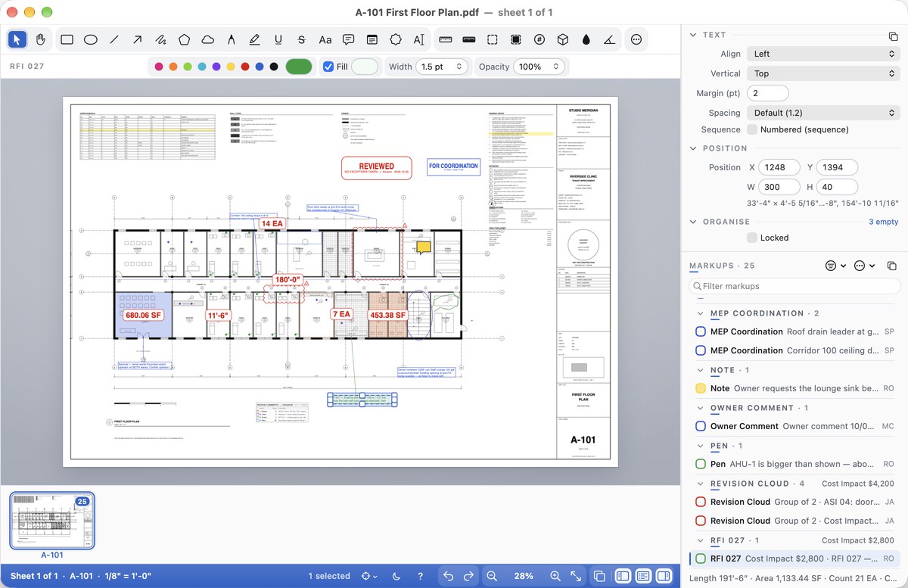The image size is (908, 588).
Task: Zoom in on the drawing
Action: 555,576
